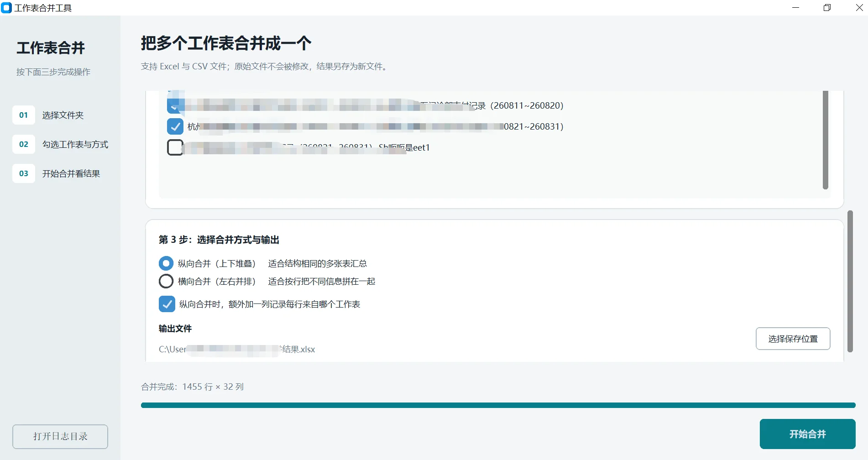The width and height of the screenshot is (868, 460).
Task: Click the heading 把多个工作表合并成一个
Action: click(x=226, y=43)
